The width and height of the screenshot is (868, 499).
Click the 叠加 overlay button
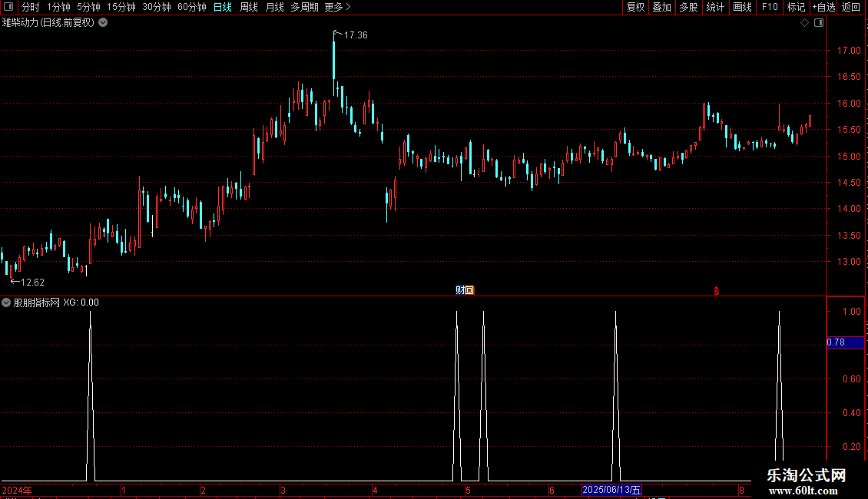tap(661, 7)
